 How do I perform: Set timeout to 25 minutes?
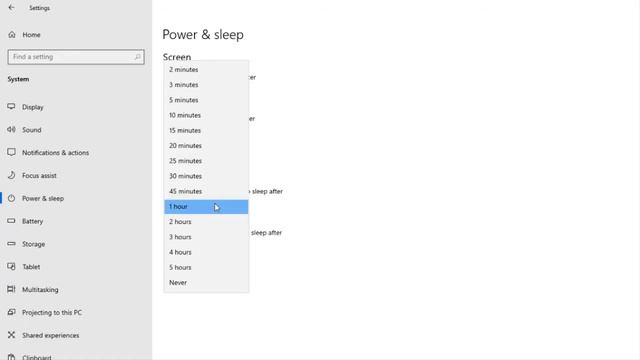pos(206,161)
